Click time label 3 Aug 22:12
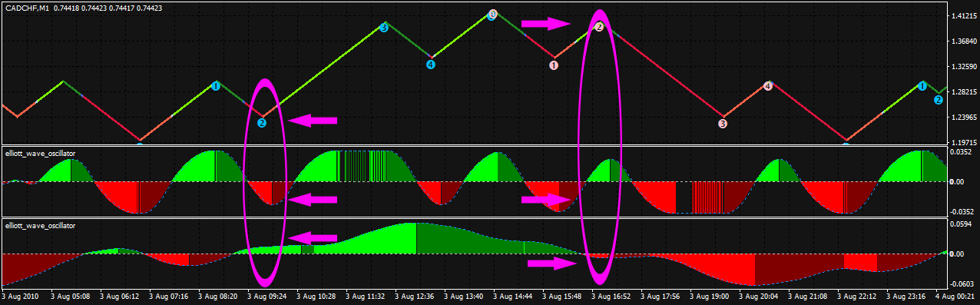This screenshot has height=305, width=980. (857, 296)
